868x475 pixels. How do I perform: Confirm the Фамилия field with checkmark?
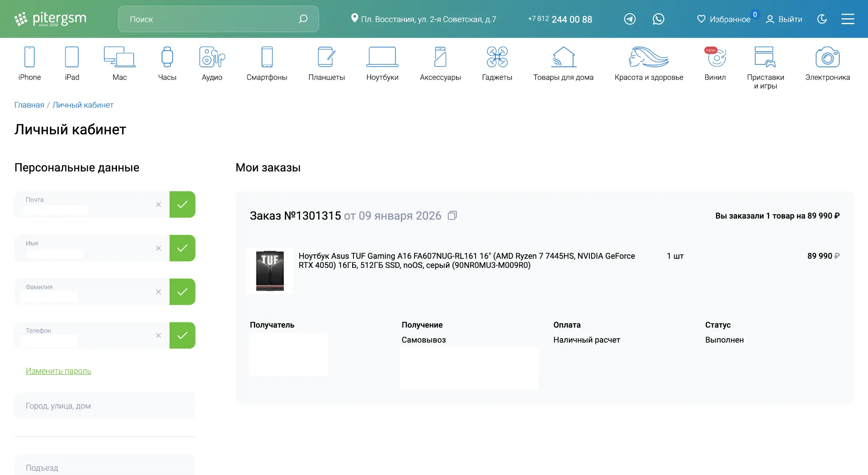pos(182,292)
